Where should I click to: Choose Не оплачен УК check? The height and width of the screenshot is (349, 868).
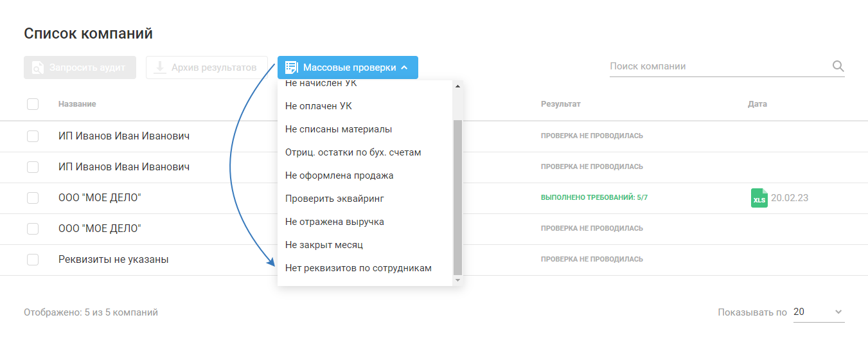(x=319, y=106)
